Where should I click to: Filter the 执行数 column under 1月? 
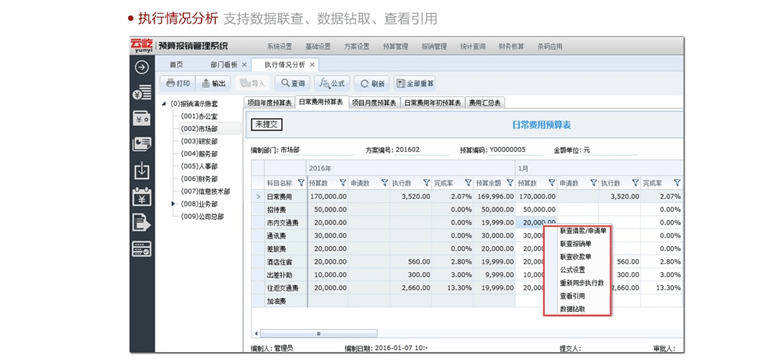coord(635,183)
